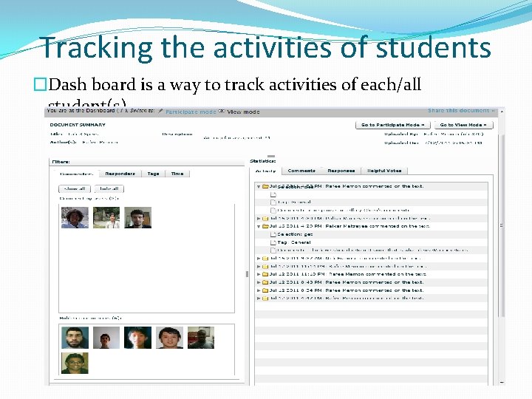532x399 pixels.
Task: Collapse the topmost expanded activity entry
Action: click(259, 187)
